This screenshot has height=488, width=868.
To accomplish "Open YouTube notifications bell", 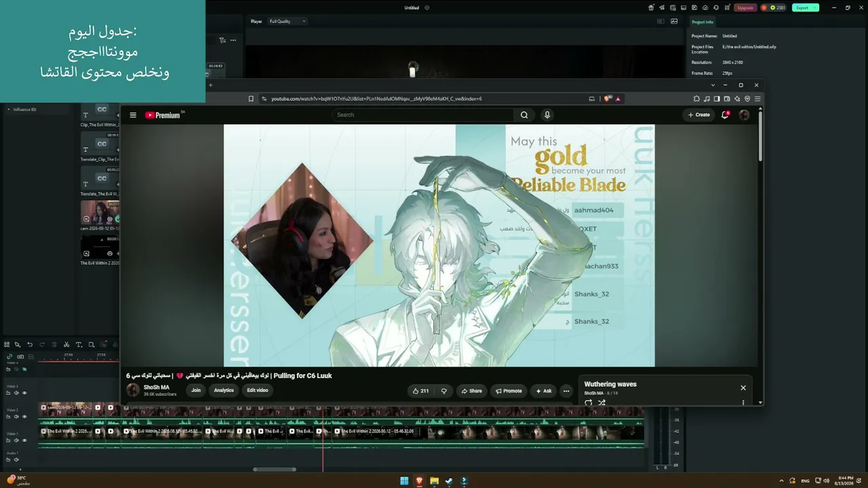I will click(725, 115).
